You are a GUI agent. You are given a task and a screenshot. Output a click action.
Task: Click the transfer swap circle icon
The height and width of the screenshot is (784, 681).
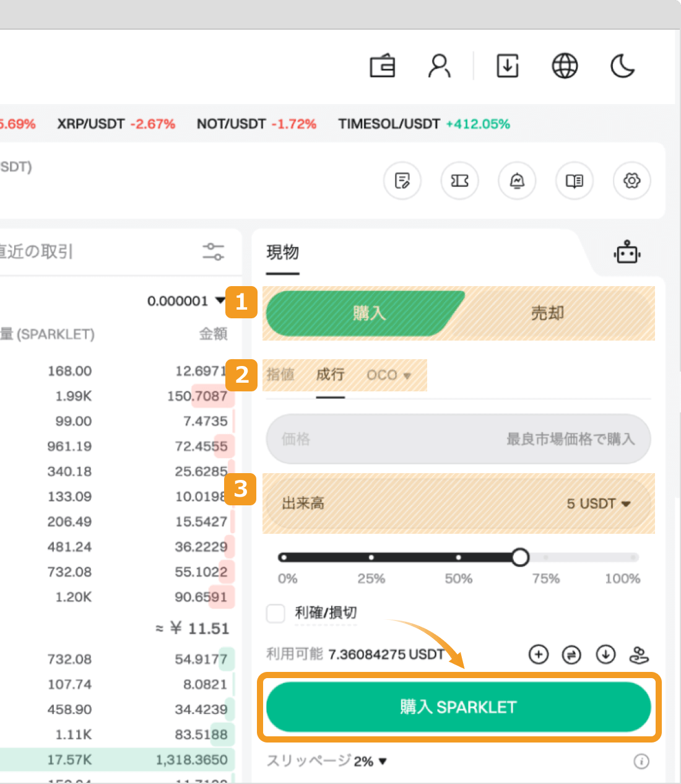tap(571, 654)
